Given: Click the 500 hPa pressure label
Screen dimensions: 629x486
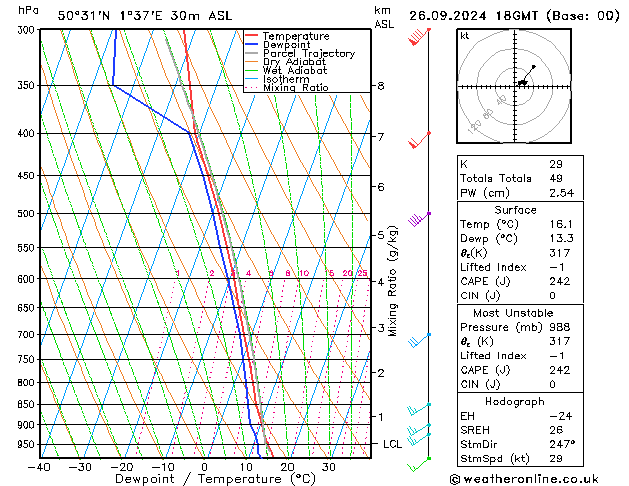Looking at the screenshot, I should [x=28, y=214].
